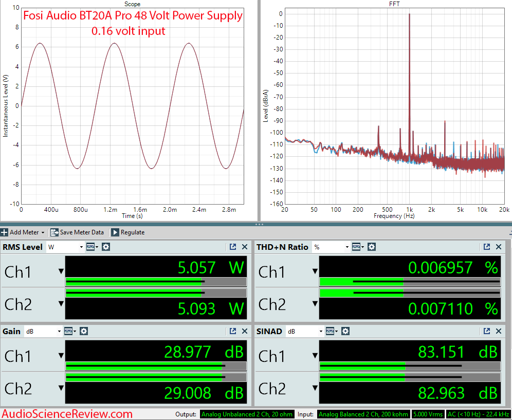Open Gain meter settings gear

click(x=84, y=331)
